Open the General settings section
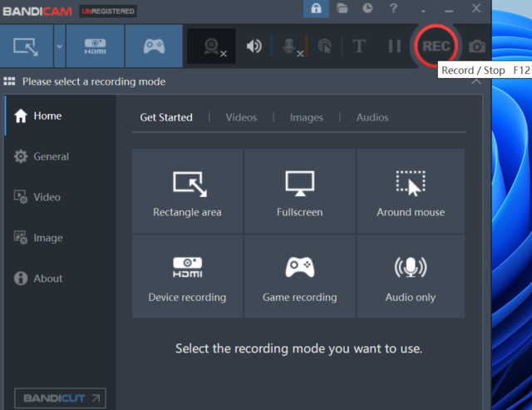532x410 pixels. [x=61, y=156]
